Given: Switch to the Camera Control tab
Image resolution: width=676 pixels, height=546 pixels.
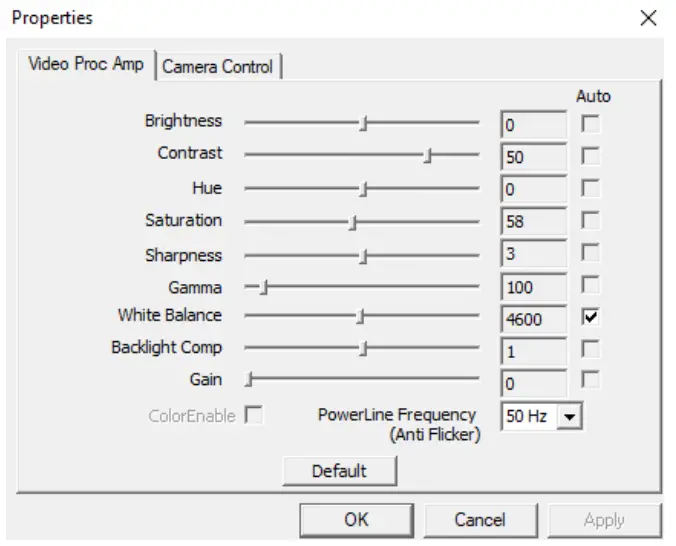Looking at the screenshot, I should pyautogui.click(x=217, y=67).
